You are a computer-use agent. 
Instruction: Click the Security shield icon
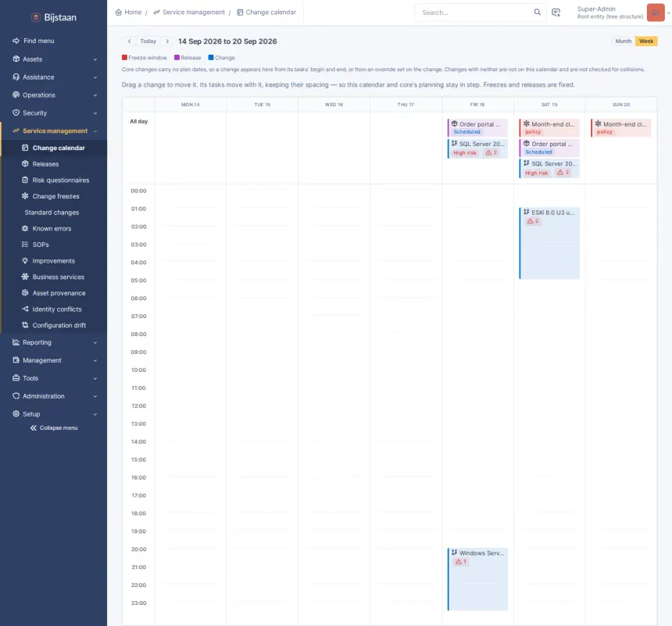pos(16,113)
